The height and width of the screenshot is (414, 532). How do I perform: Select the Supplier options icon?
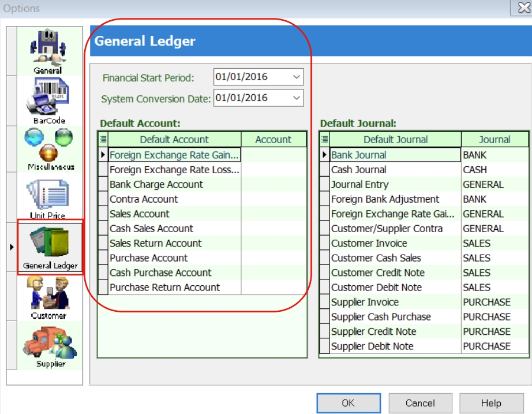49,345
